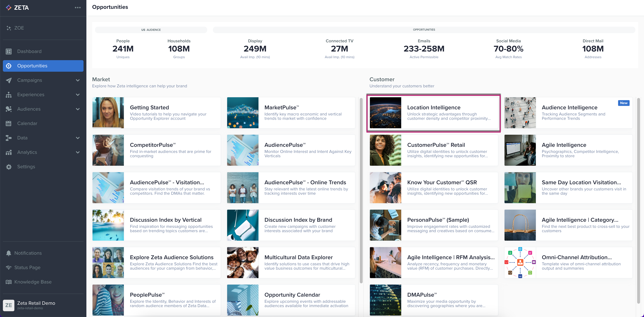Click the Getting Started thumbnail image
The image size is (644, 317).
108,113
